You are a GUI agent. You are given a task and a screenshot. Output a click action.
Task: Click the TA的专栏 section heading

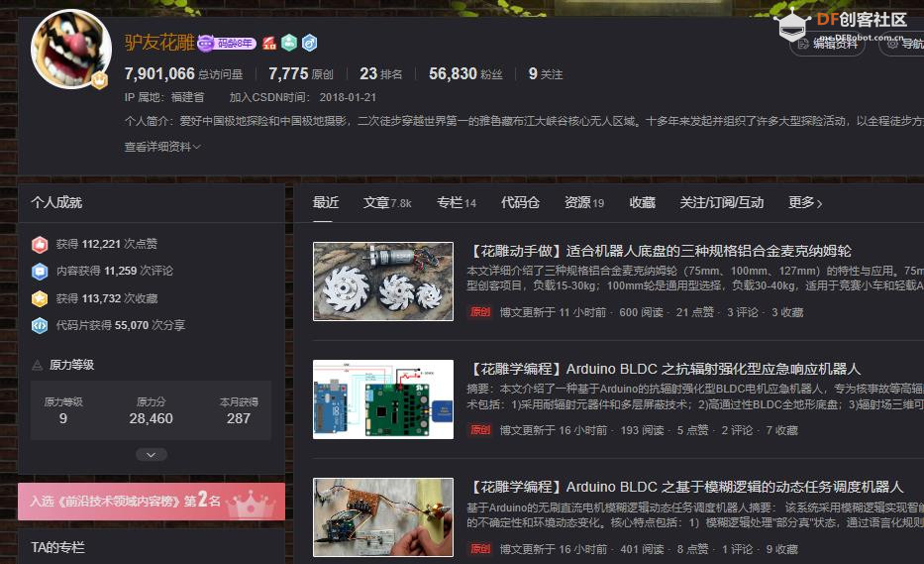pyautogui.click(x=57, y=547)
